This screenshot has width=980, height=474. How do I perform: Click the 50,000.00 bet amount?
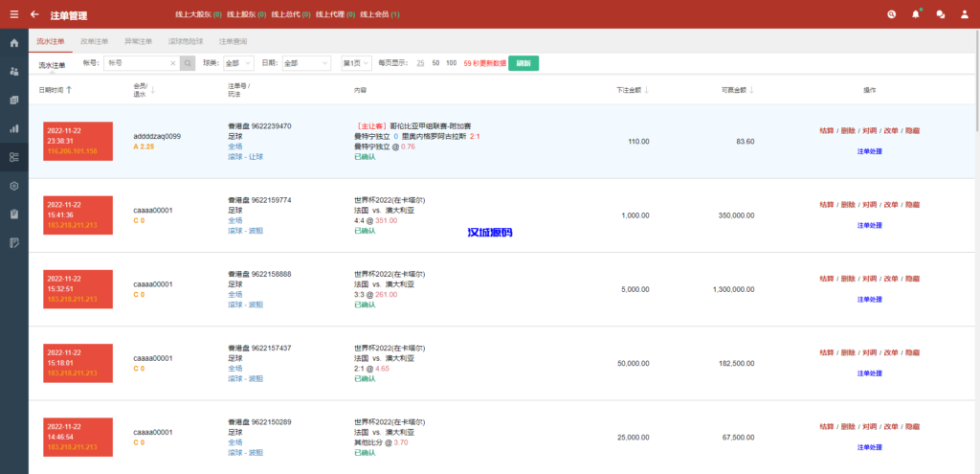click(634, 363)
